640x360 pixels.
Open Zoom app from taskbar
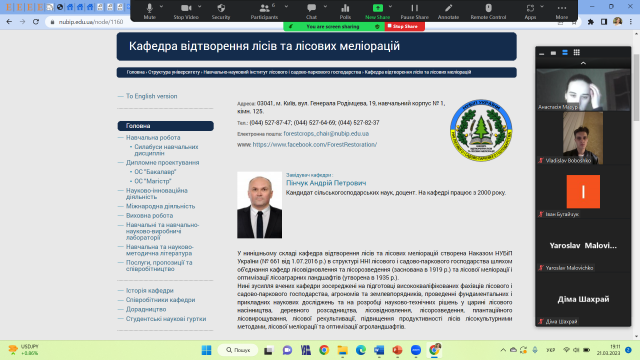416,350
